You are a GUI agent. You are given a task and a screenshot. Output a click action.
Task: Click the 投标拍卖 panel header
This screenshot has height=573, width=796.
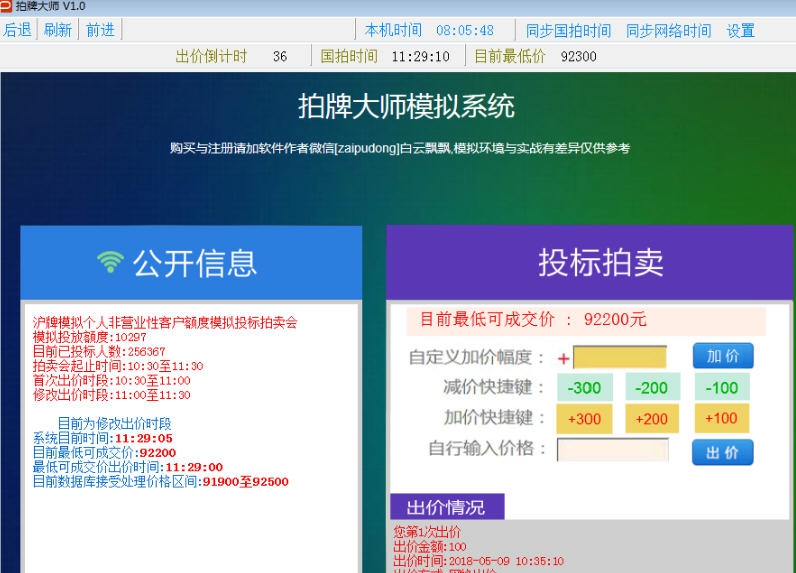click(x=589, y=262)
